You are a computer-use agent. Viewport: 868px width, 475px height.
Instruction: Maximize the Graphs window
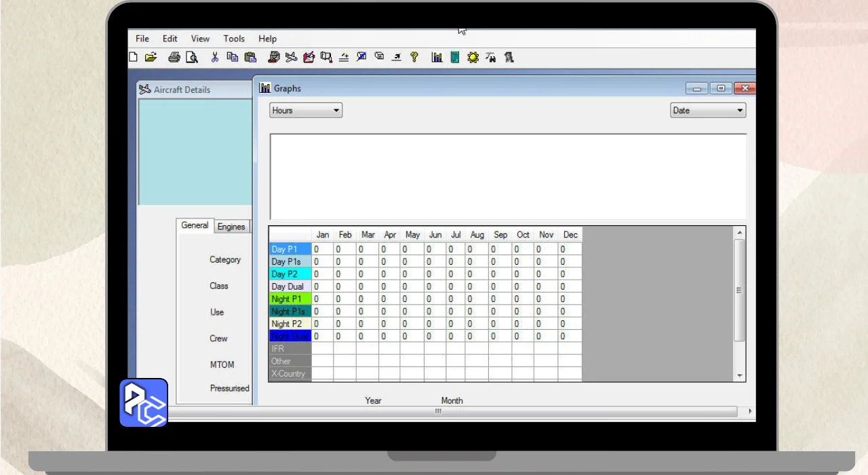[720, 88]
